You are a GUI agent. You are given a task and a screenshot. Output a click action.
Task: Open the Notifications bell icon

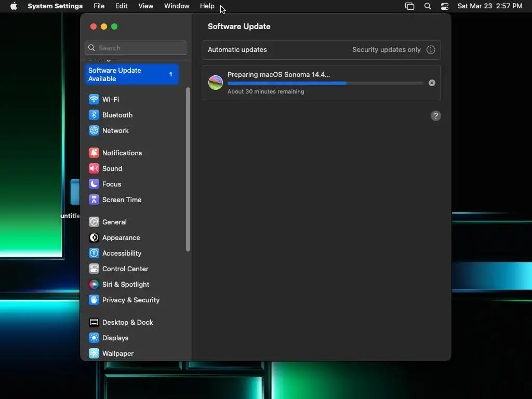pyautogui.click(x=94, y=153)
